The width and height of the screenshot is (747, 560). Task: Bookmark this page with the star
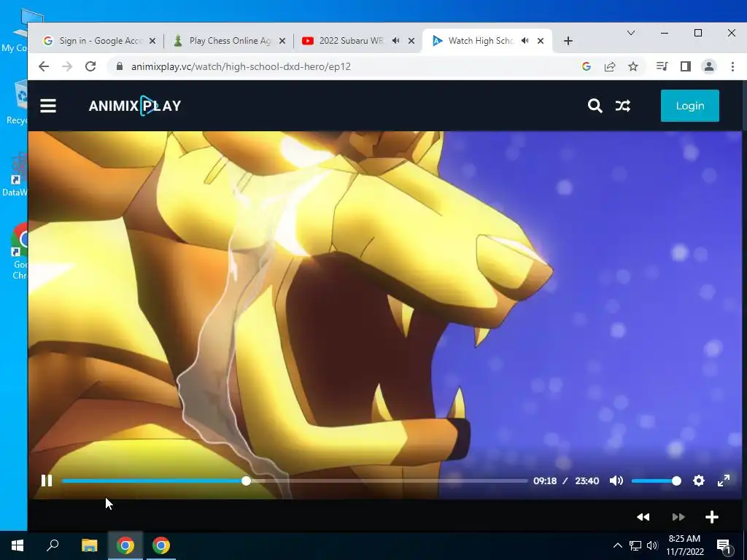[633, 66]
